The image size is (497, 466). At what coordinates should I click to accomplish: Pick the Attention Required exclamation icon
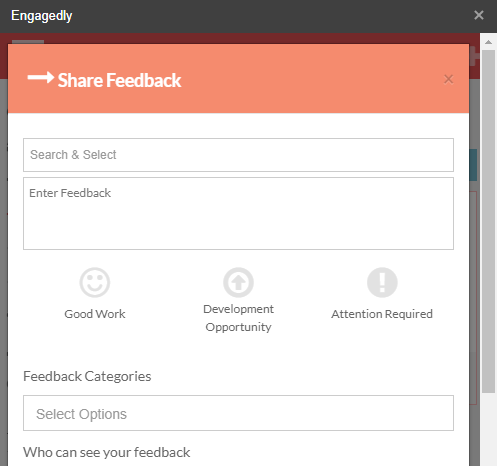pos(382,282)
